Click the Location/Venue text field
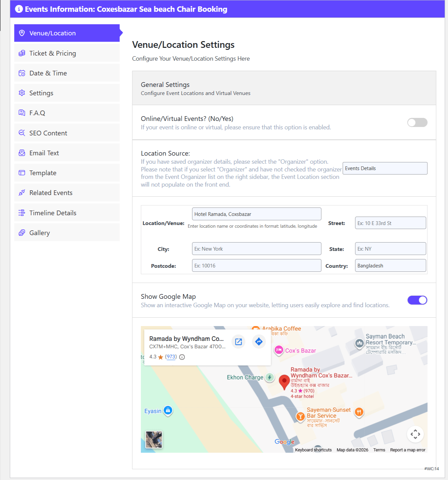The height and width of the screenshot is (480, 448). click(x=256, y=214)
